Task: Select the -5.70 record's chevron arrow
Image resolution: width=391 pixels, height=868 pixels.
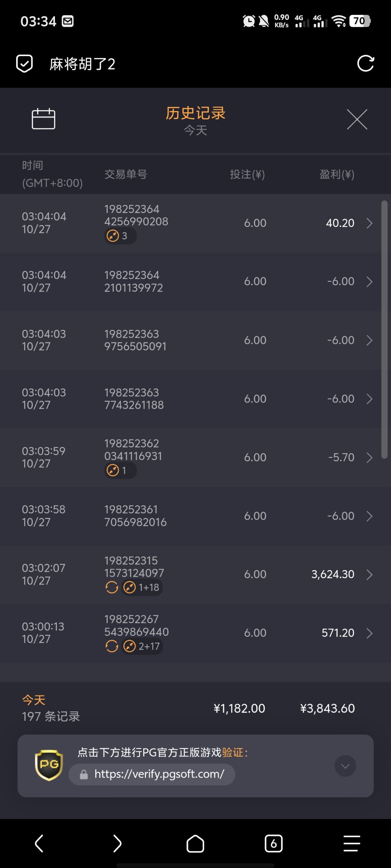Action: (369, 458)
